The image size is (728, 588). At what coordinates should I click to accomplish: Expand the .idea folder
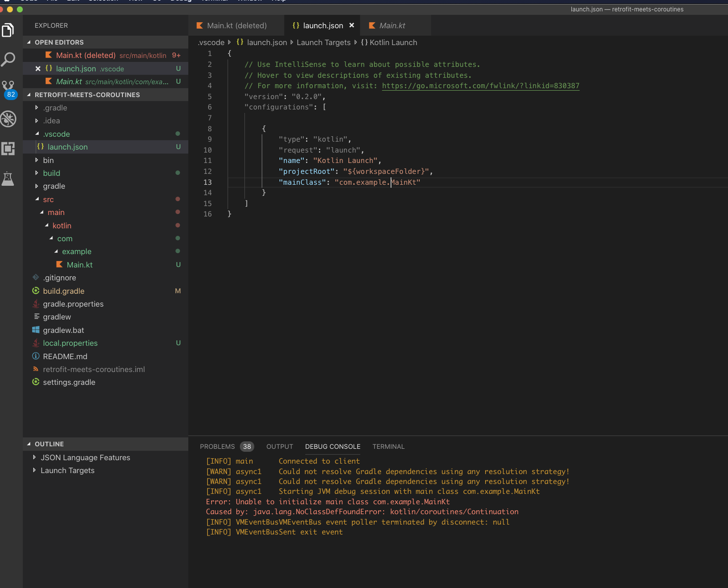[37, 120]
